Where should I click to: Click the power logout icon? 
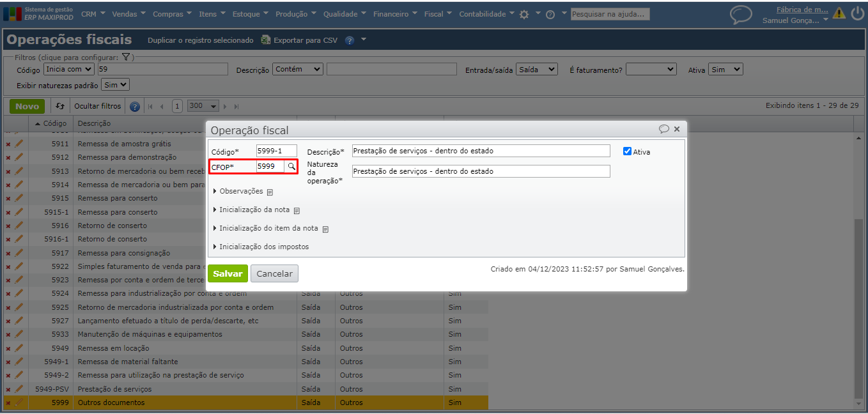856,13
